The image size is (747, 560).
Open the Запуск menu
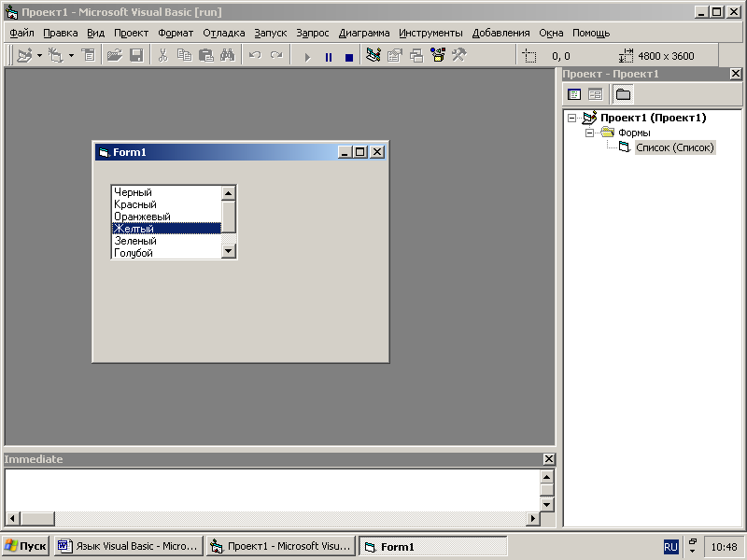[x=270, y=33]
